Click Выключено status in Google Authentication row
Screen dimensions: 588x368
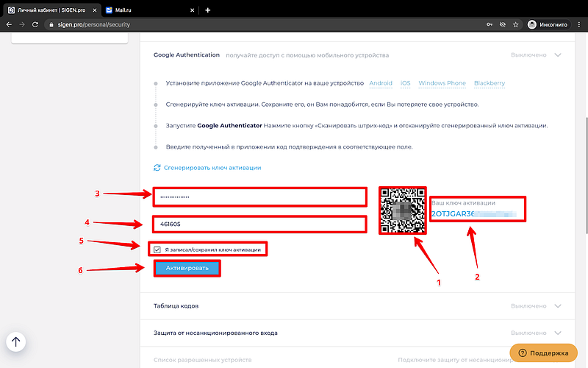(528, 54)
